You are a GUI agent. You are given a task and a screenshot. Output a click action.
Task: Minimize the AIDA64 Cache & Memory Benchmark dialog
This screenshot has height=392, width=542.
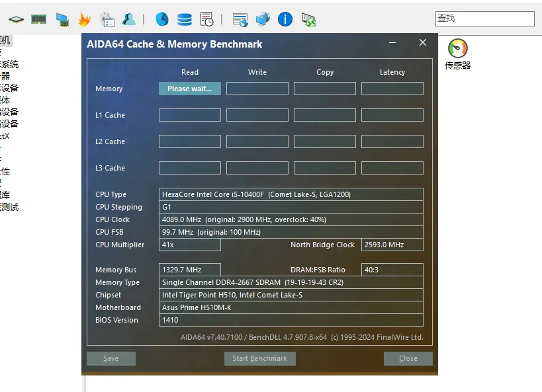click(393, 43)
